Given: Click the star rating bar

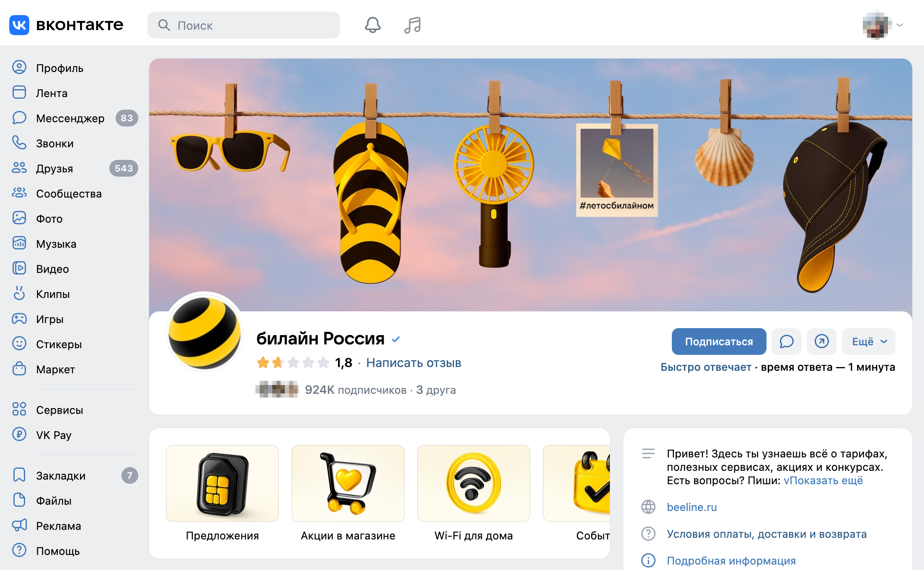Looking at the screenshot, I should (293, 362).
